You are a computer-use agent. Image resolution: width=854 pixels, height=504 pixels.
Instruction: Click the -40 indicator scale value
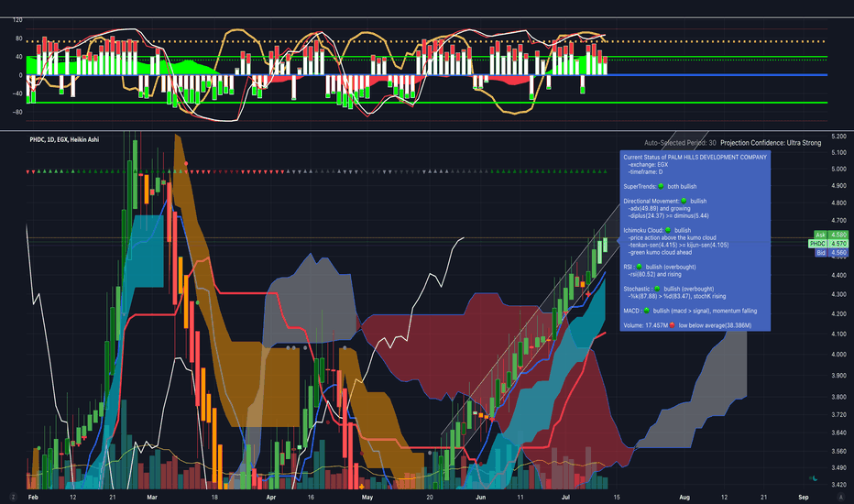[17, 93]
